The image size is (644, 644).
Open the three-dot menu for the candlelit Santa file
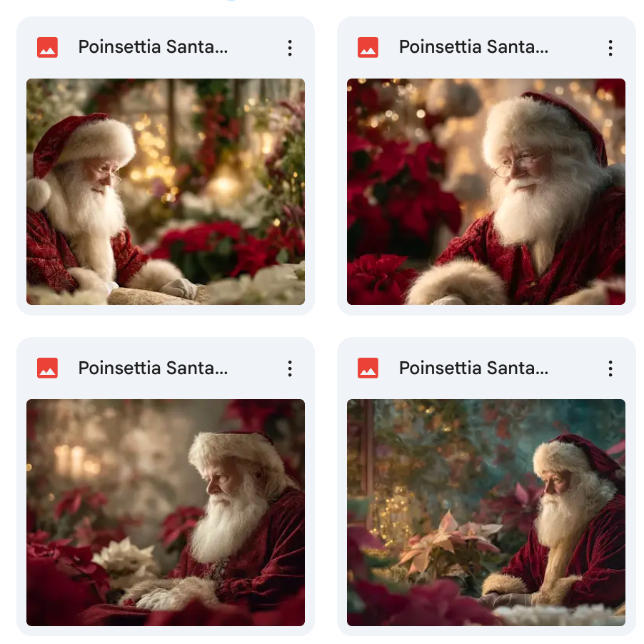290,368
